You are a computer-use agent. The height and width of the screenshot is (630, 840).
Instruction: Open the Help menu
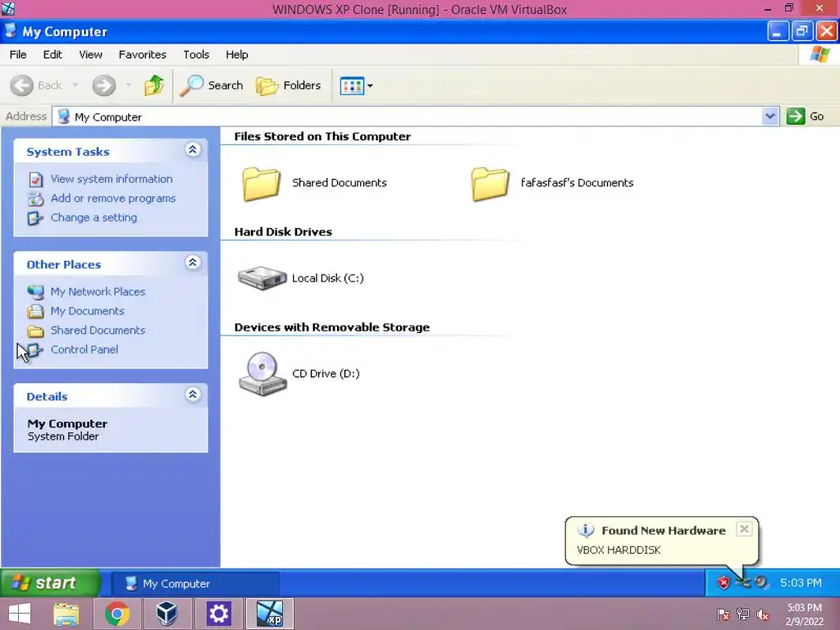(x=237, y=55)
